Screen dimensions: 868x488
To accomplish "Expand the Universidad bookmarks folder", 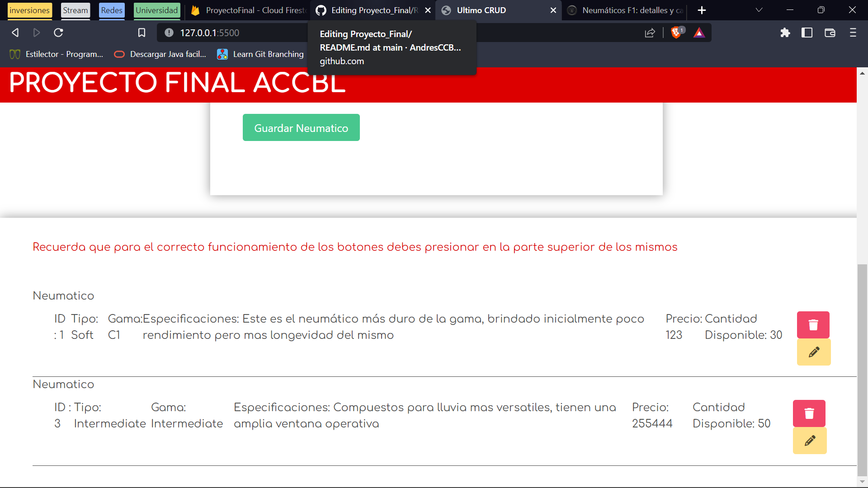I will pyautogui.click(x=156, y=9).
